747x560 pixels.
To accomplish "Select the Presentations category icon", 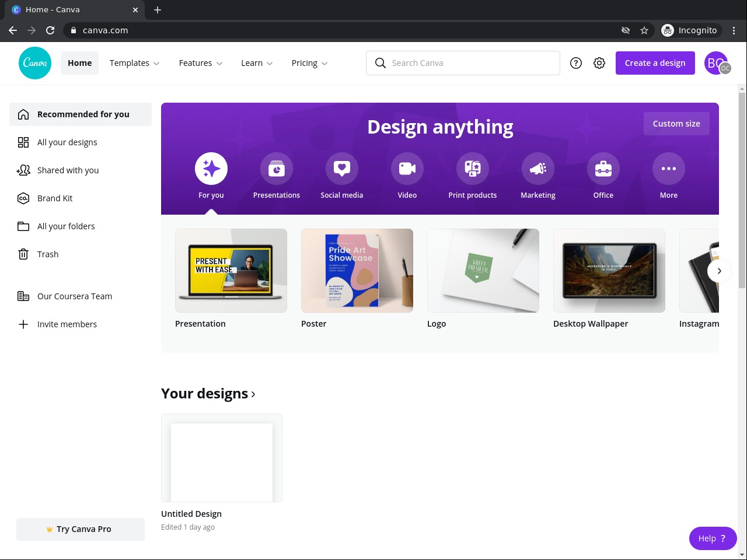I will pos(277,169).
